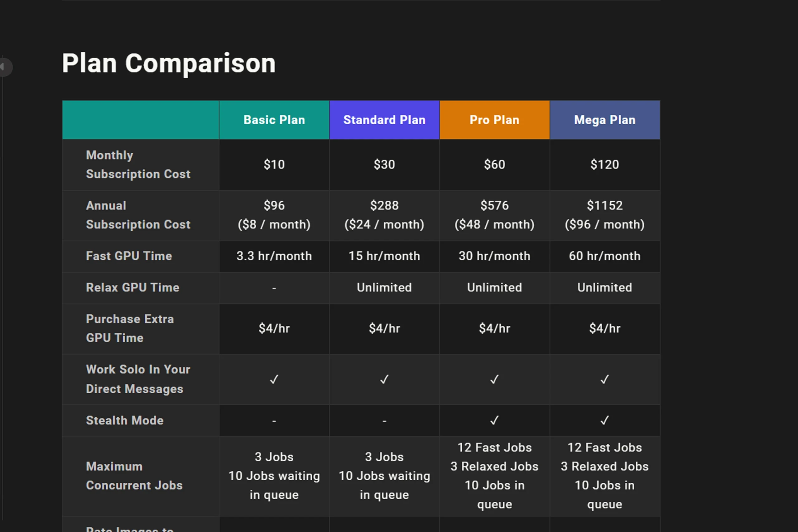Screen dimensions: 798x532
Task: Click the $576 ($48 / month) cell
Action: coord(495,215)
